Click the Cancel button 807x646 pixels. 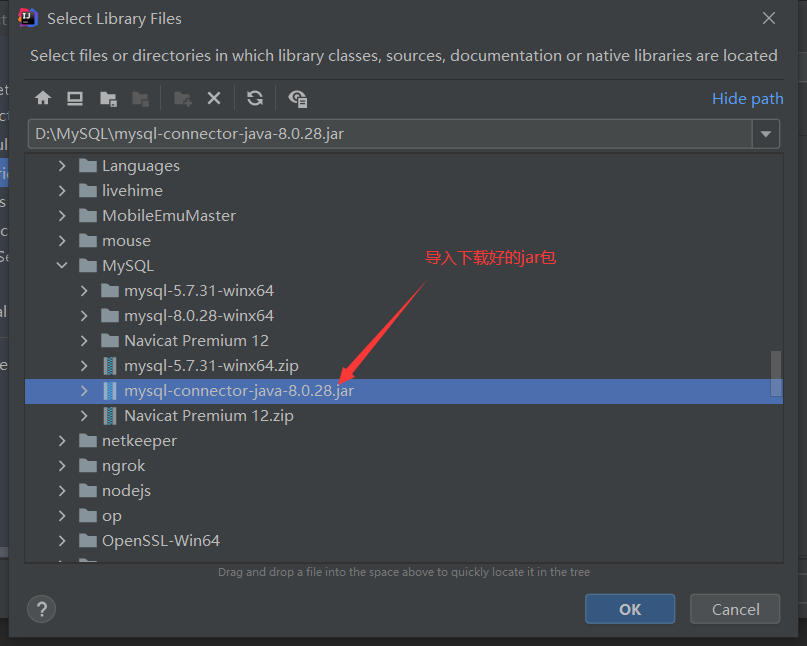(735, 609)
